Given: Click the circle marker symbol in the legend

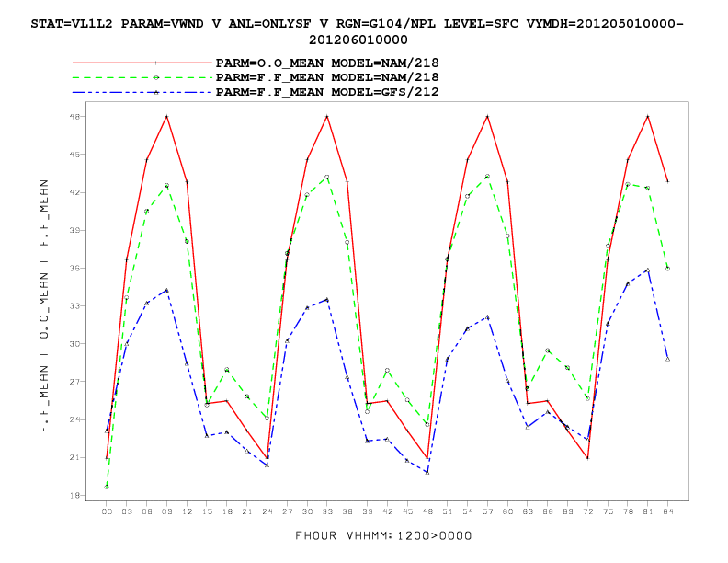Looking at the screenshot, I should point(156,77).
